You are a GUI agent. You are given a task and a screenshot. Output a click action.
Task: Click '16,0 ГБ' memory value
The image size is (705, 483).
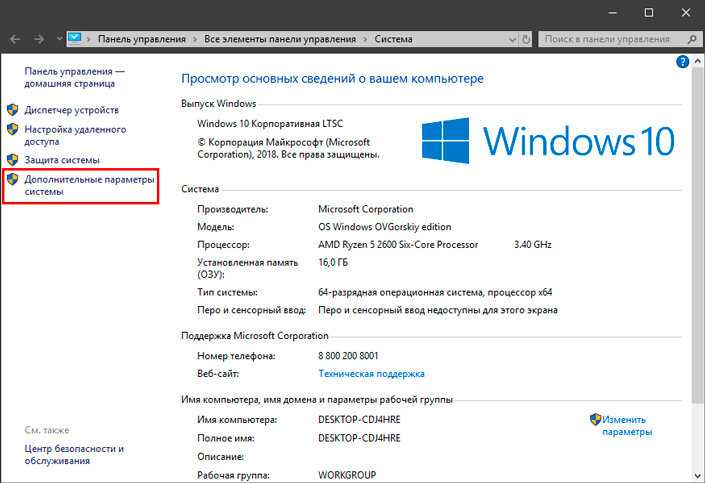(x=333, y=263)
